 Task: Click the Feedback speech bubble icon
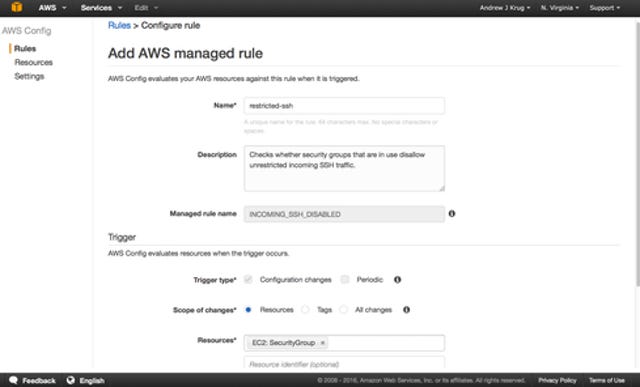(x=13, y=380)
